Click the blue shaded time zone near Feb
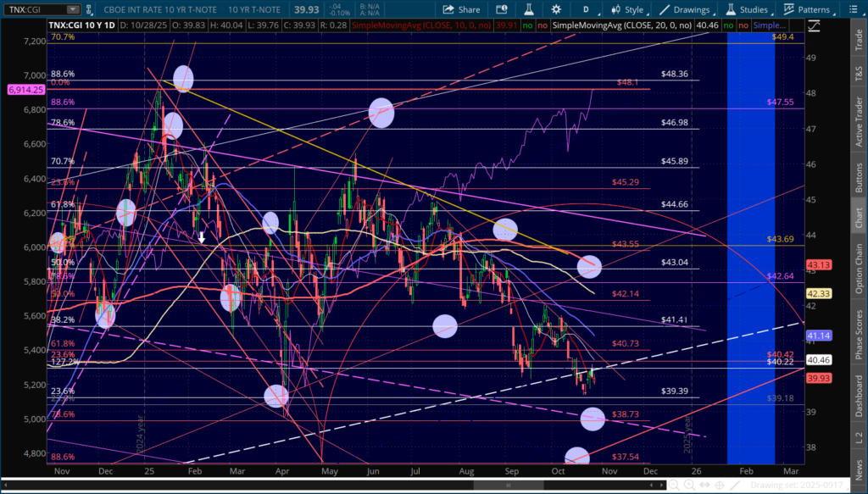 click(x=751, y=247)
